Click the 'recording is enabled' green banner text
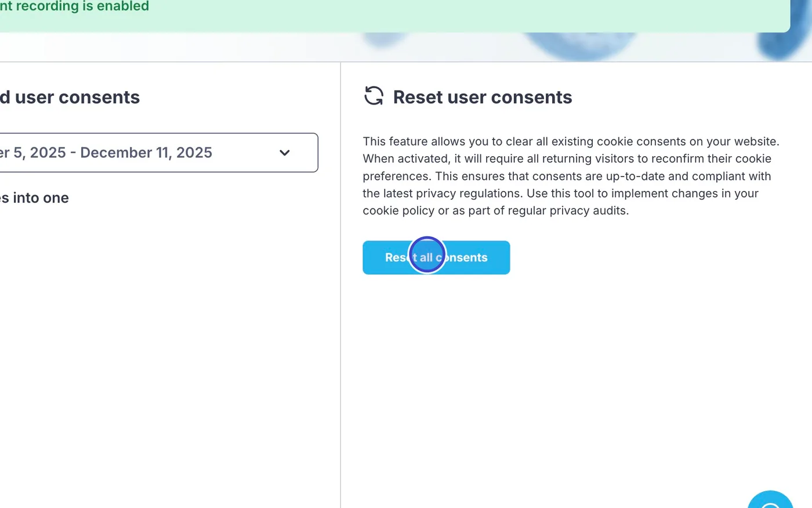This screenshot has width=812, height=508. point(75,6)
